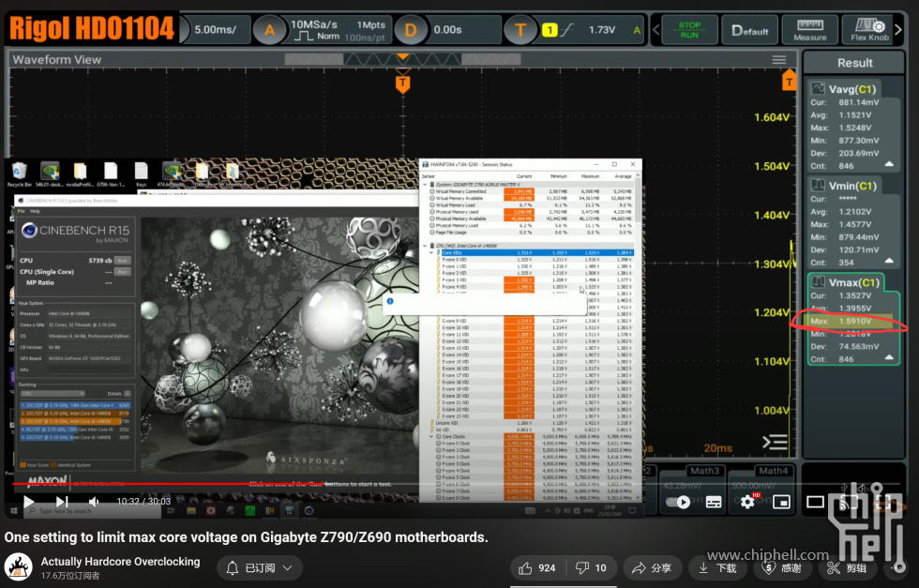Dislike the video
Viewport: 919px width, 588px height.
[x=592, y=567]
